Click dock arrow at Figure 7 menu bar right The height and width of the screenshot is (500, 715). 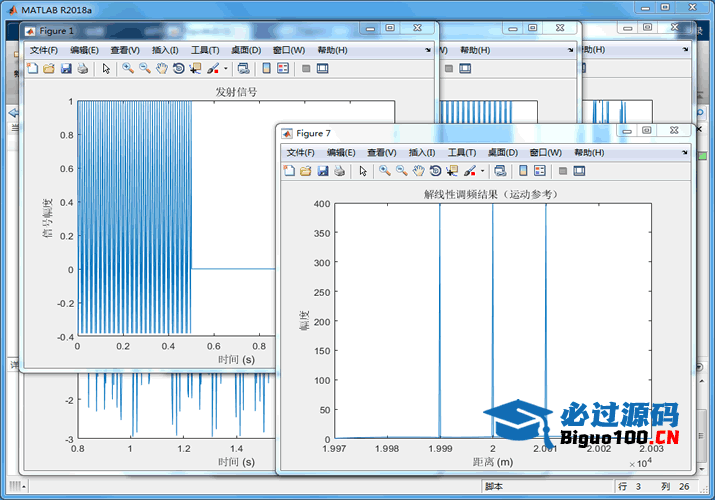click(686, 152)
